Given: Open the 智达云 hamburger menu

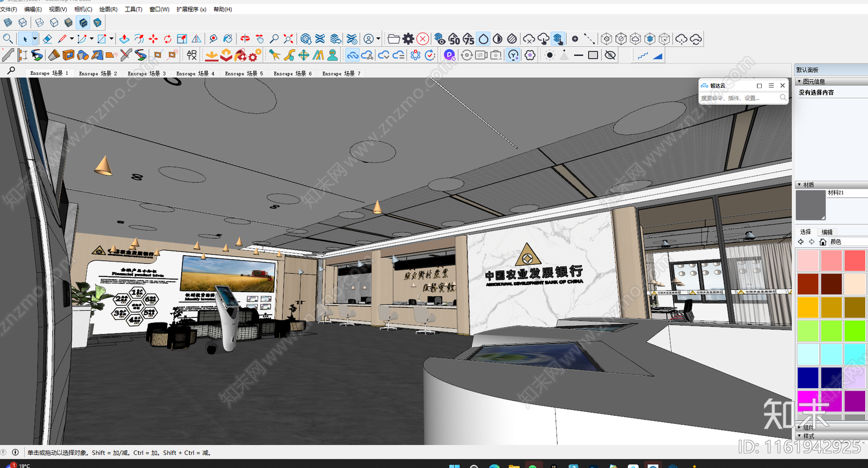Looking at the screenshot, I should [771, 86].
